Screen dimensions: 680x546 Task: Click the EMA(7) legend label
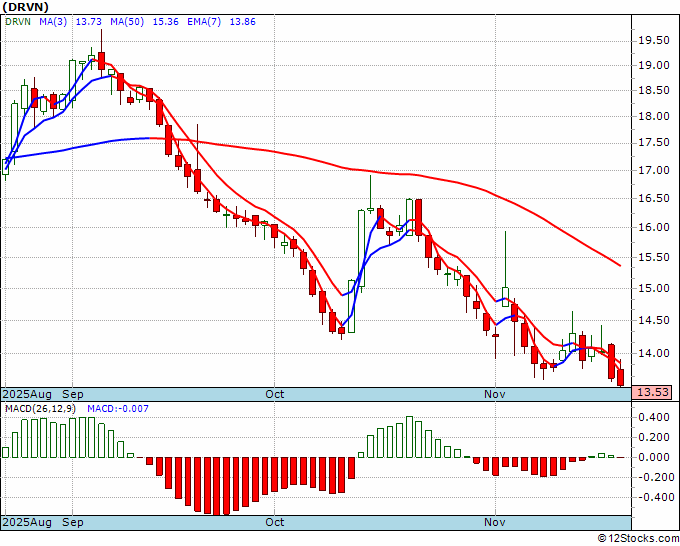coord(204,22)
